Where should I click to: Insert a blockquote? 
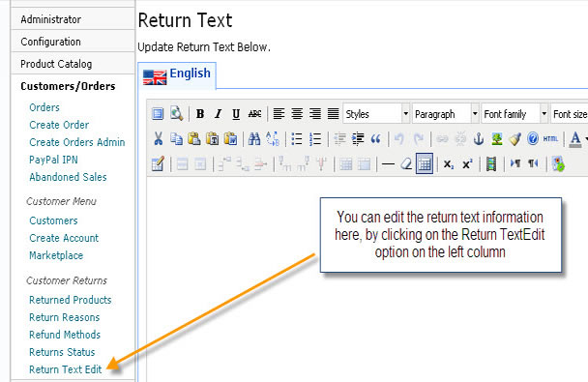coord(376,139)
